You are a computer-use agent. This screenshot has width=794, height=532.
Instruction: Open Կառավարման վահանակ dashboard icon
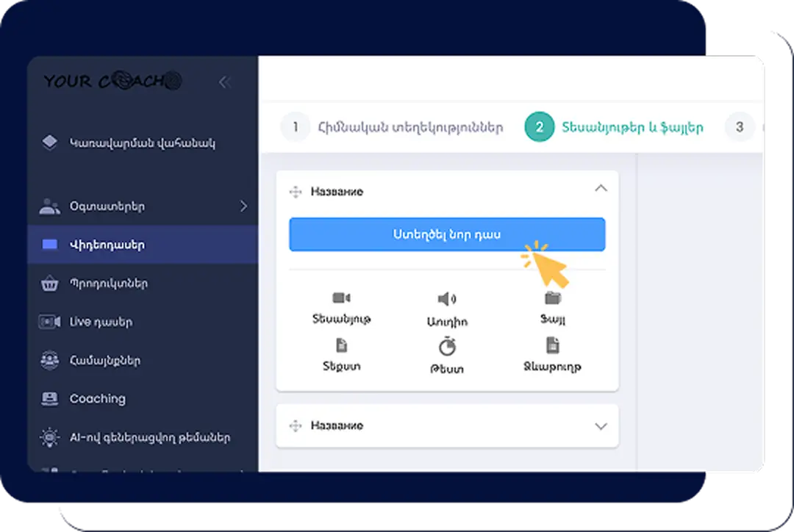50,143
